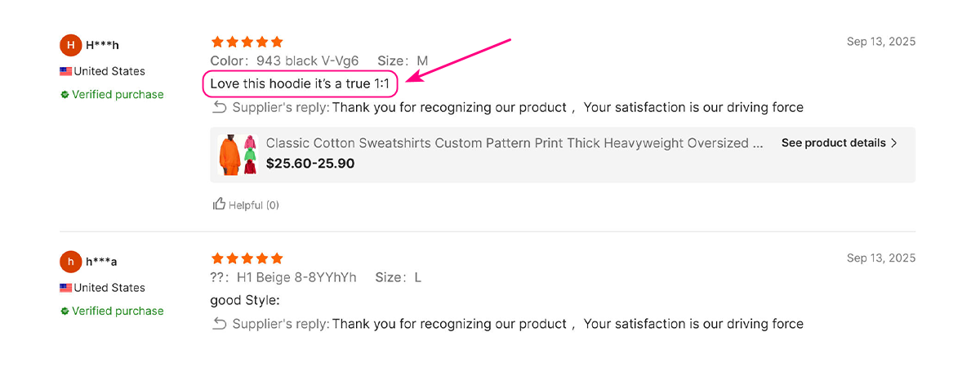Click the green verified badge for h***a
This screenshot has width=980, height=368.
tap(65, 312)
